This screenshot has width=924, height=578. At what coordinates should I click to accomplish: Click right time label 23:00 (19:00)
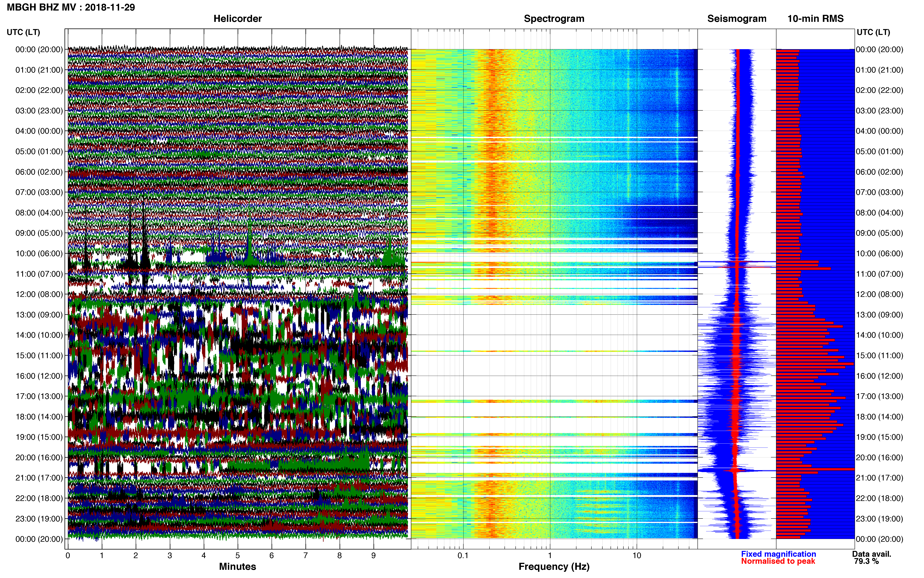pos(880,519)
